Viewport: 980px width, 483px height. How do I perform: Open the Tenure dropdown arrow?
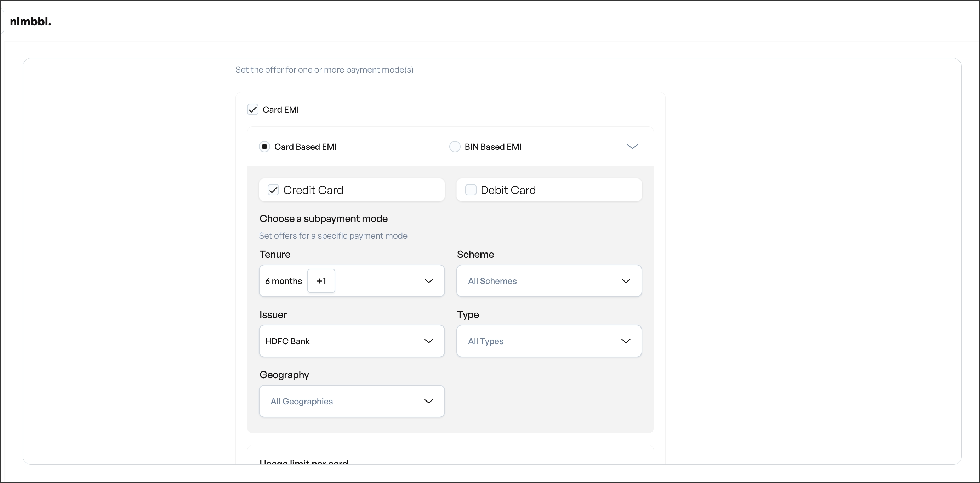pos(428,281)
